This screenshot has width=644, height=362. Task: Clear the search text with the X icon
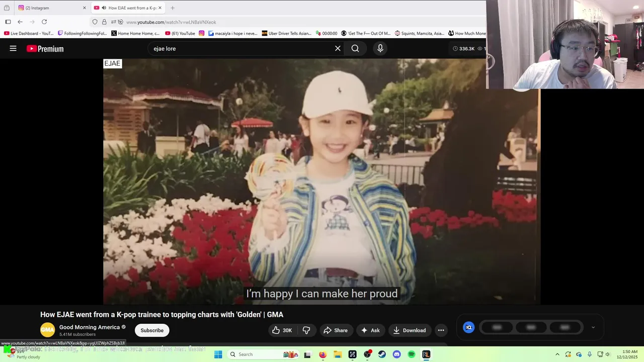[x=338, y=48]
